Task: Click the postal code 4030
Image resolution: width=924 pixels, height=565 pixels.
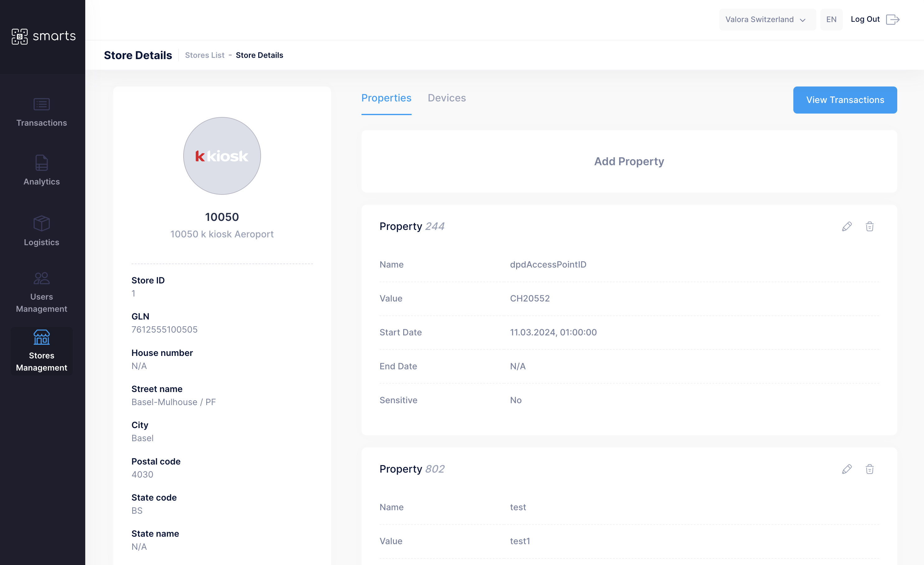Action: (142, 474)
